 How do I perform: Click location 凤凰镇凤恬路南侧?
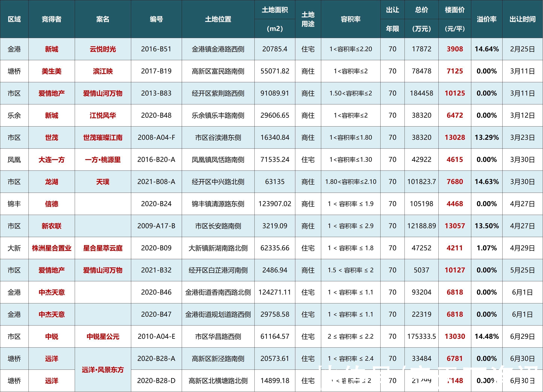pyautogui.click(x=218, y=159)
